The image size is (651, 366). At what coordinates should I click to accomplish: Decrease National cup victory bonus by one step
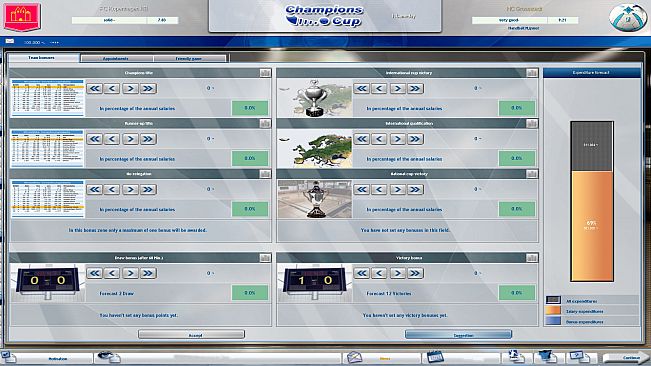point(379,190)
